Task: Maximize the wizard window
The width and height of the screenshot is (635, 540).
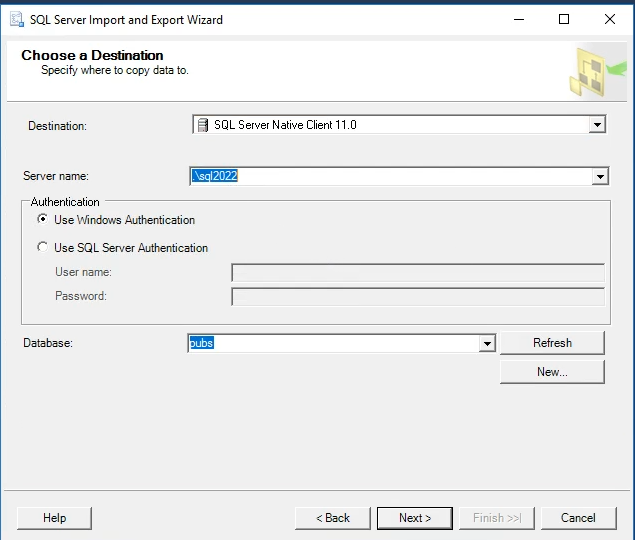Action: pos(564,19)
